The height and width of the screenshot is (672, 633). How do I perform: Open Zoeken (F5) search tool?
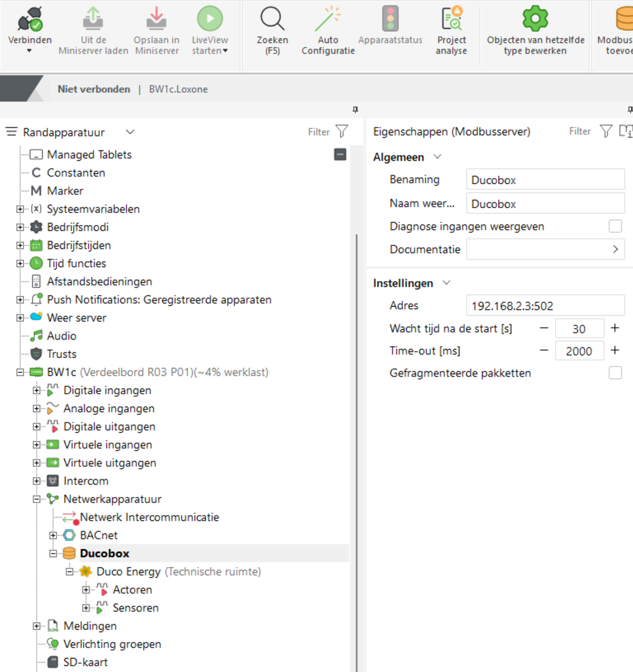coord(272,19)
